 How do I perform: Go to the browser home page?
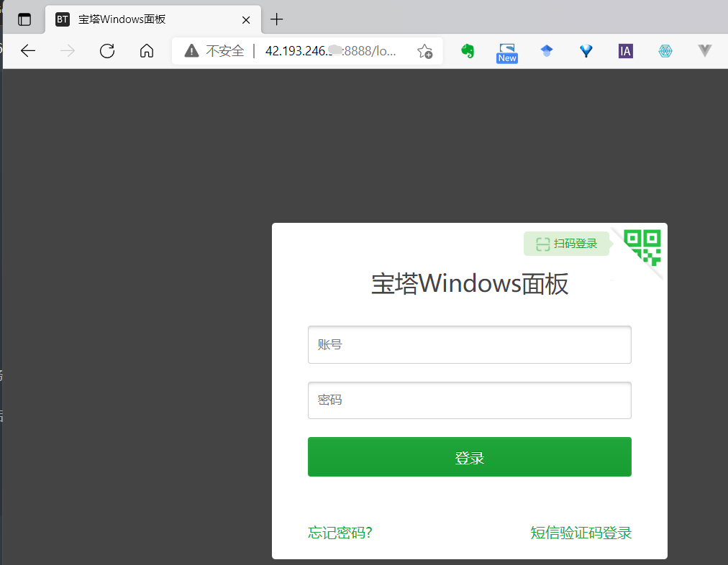pos(147,51)
